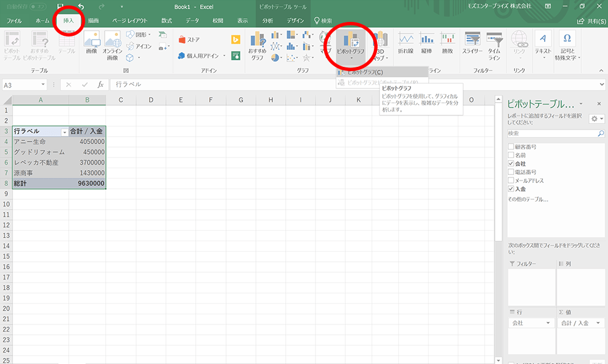This screenshot has height=364, width=608.
Task: Open the 行ラベル filter dropdown
Action: [64, 132]
